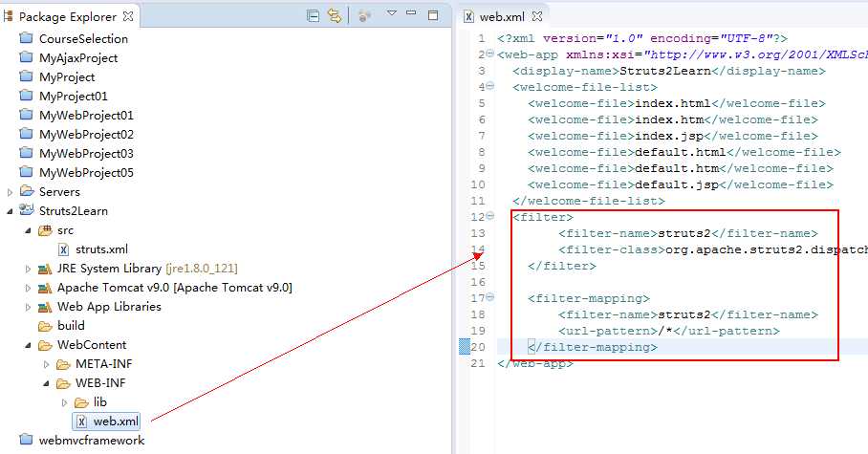Fold the welcome-file-list element at line 4
The width and height of the screenshot is (868, 454).
tap(489, 86)
